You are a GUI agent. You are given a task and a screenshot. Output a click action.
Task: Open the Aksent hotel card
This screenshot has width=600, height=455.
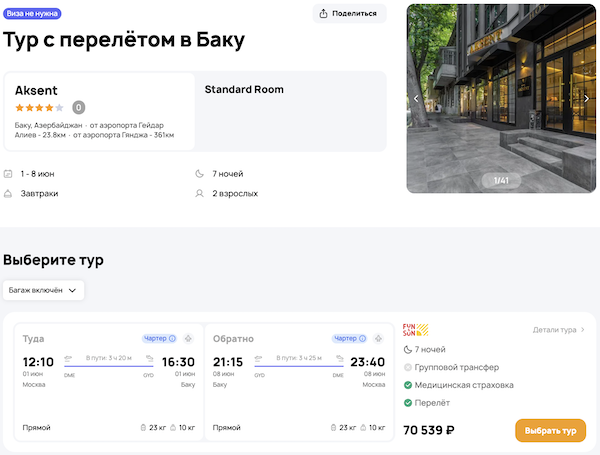coord(100,110)
